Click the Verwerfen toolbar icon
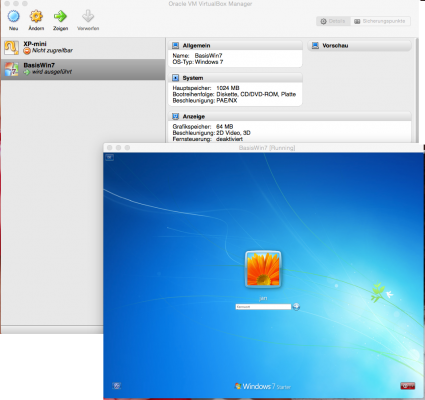 click(x=88, y=16)
